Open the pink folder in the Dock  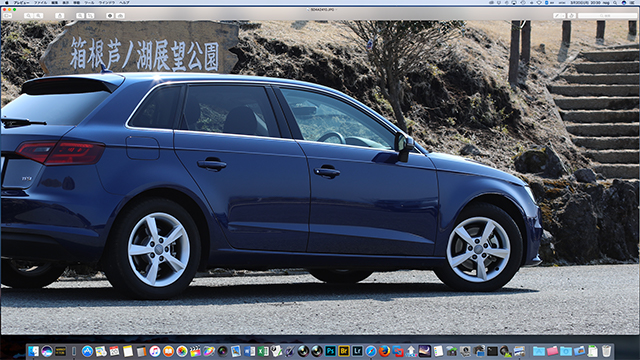click(552, 351)
